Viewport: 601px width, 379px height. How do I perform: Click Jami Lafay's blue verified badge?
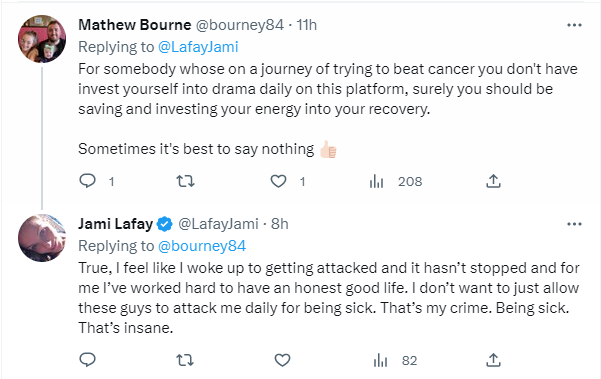(165, 224)
